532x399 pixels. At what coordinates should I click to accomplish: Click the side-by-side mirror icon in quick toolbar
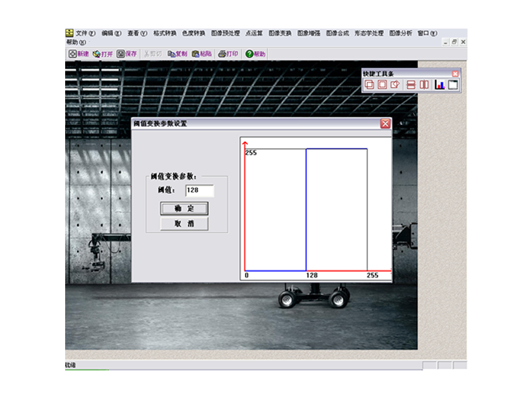click(424, 84)
